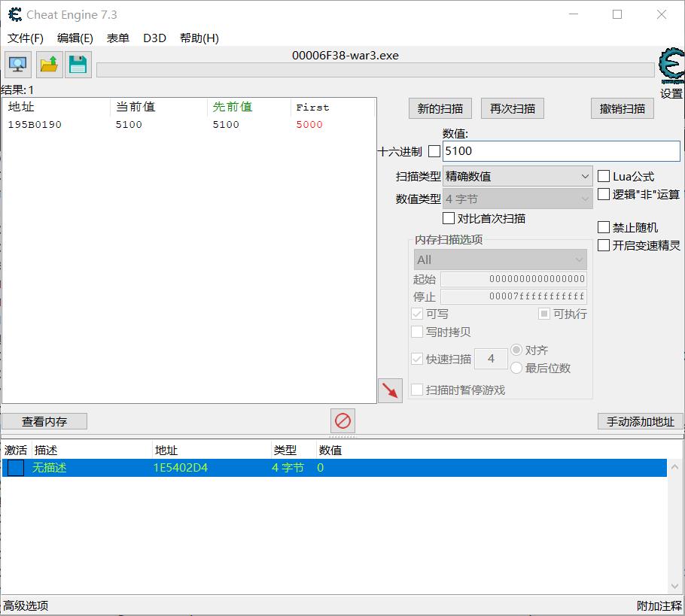The image size is (685, 616).
Task: Toggle the active box for address 1E5402D4
Action: click(x=16, y=468)
